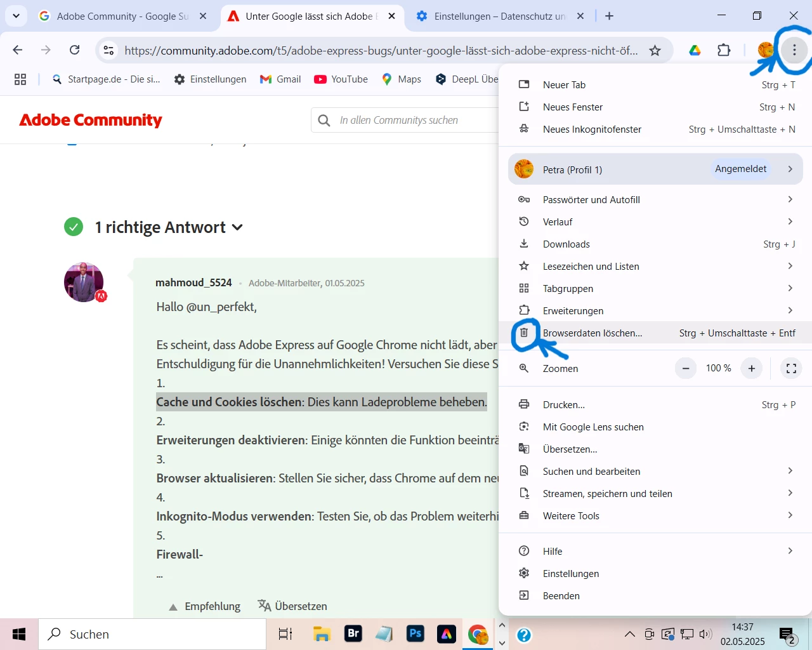Zoom out with the minus button

coord(686,368)
